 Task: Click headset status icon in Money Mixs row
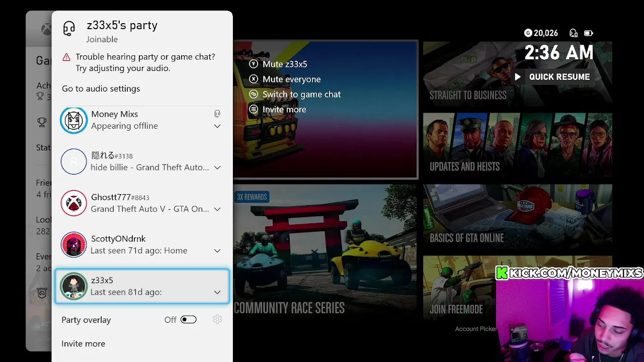click(x=217, y=114)
